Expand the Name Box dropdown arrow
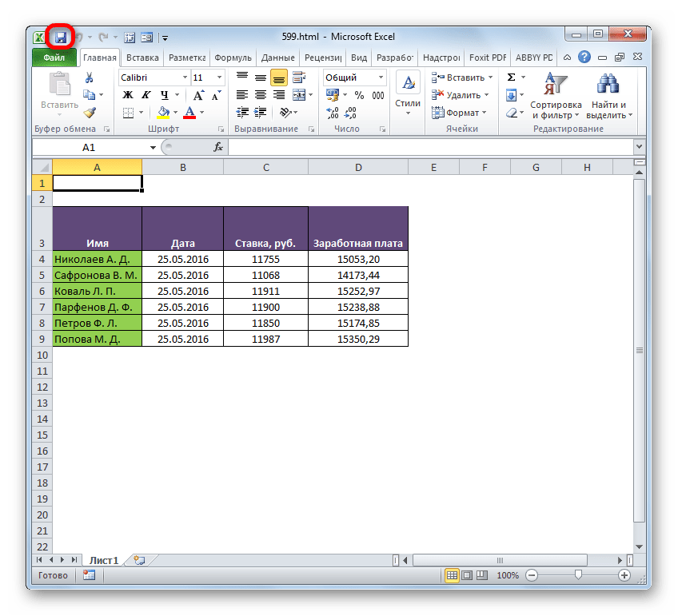 (x=154, y=148)
